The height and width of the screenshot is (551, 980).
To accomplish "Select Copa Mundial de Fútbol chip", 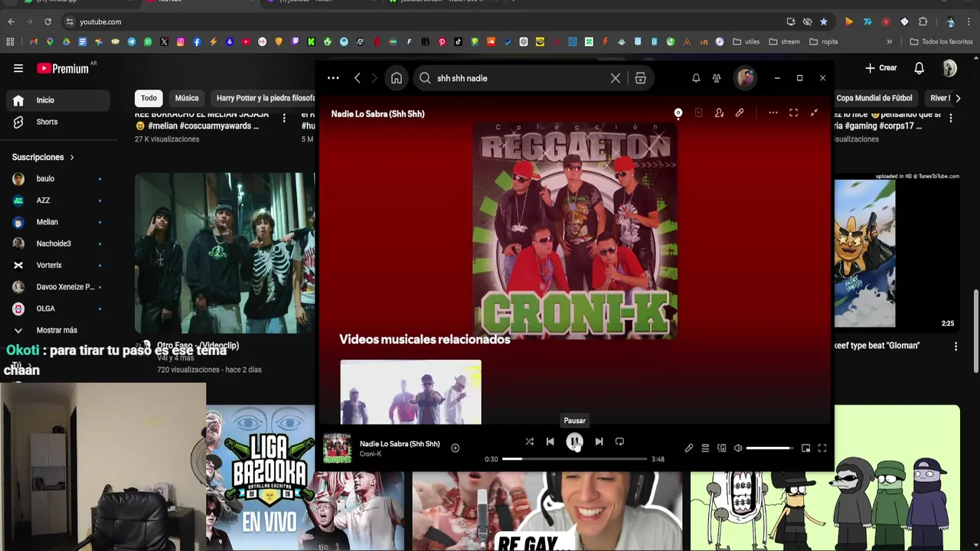I will [874, 98].
